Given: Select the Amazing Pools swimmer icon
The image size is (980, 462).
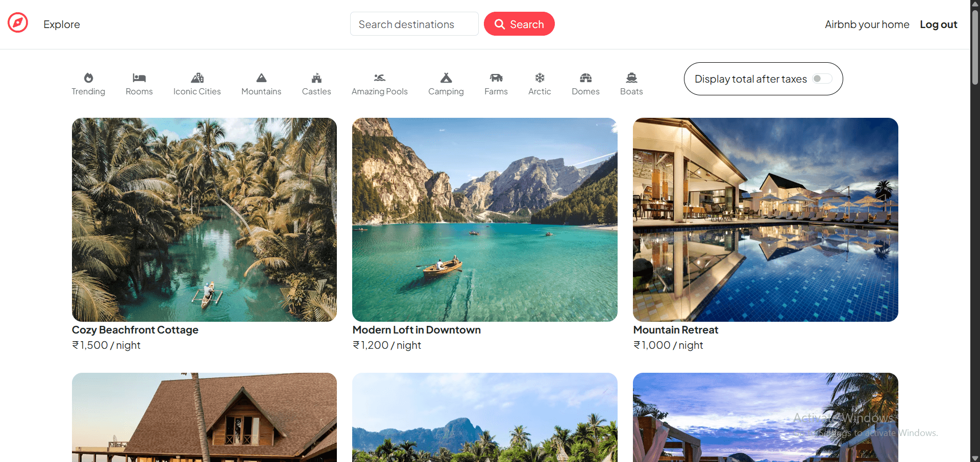Looking at the screenshot, I should 380,78.
